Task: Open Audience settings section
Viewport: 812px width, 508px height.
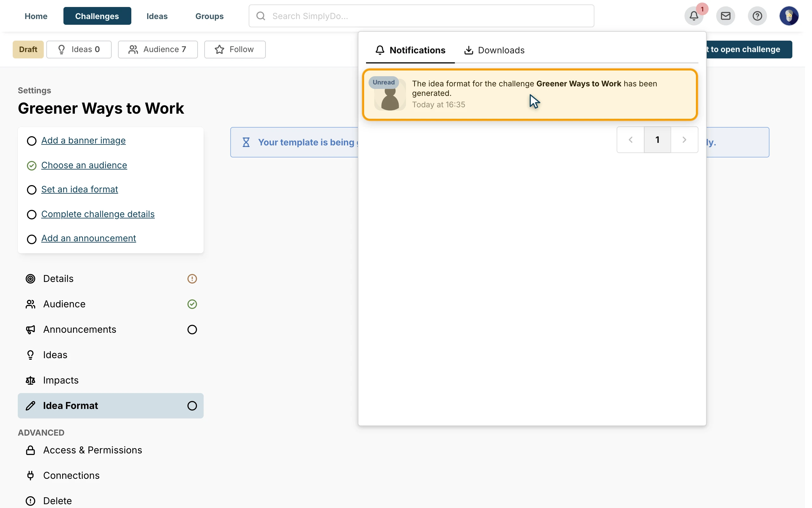Action: point(111,304)
